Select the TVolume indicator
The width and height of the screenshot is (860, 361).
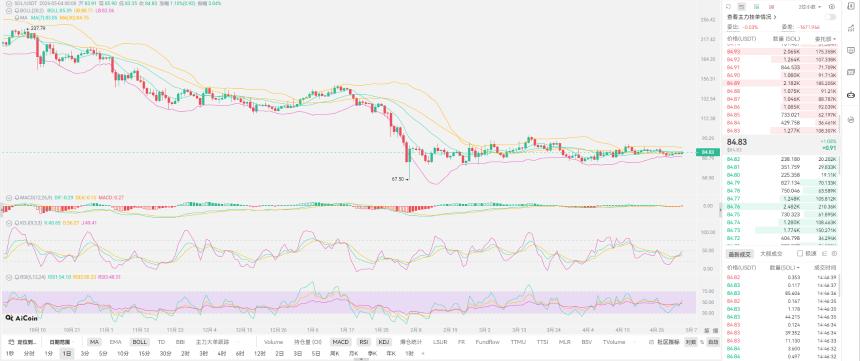coord(614,342)
